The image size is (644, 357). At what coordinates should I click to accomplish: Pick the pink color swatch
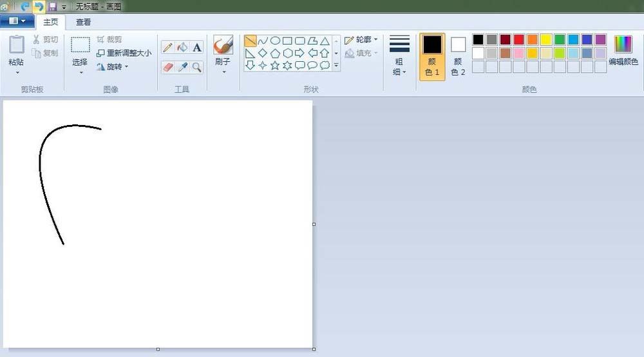(518, 53)
